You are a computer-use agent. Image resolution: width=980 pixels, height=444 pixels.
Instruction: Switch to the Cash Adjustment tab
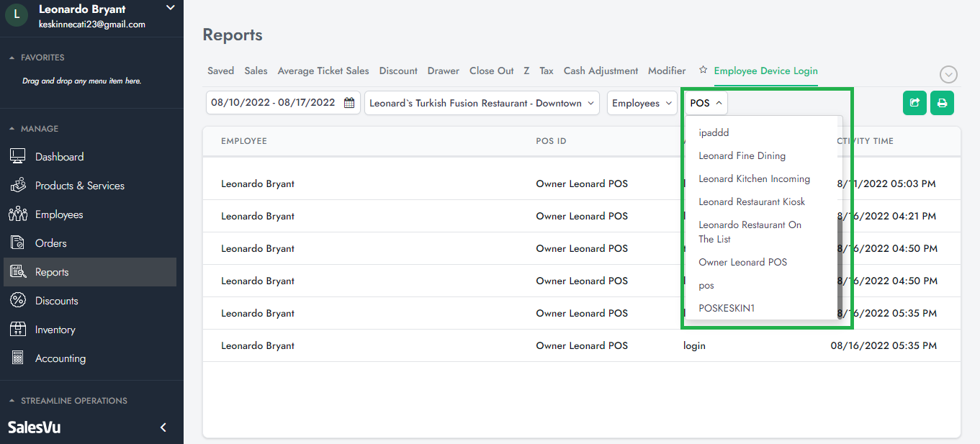click(x=601, y=71)
